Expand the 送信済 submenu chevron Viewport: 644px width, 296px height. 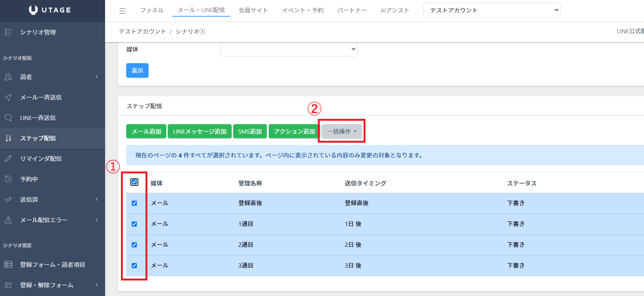tap(97, 199)
